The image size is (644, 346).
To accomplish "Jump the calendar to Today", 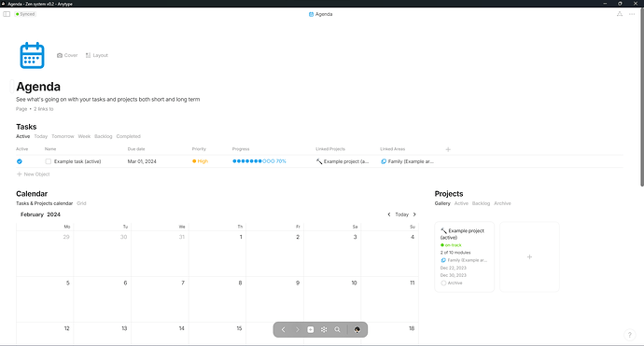I will [401, 215].
